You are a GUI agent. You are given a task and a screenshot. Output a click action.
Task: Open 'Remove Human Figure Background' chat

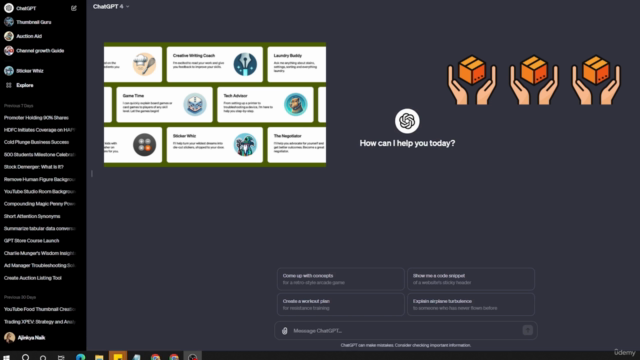(x=40, y=179)
